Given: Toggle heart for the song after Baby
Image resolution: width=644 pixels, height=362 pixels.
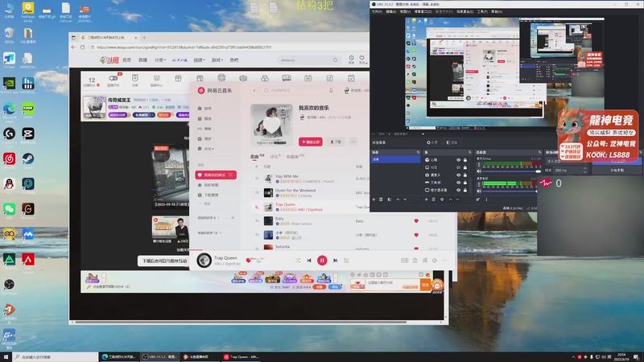Looking at the screenshot, I should (416, 235).
